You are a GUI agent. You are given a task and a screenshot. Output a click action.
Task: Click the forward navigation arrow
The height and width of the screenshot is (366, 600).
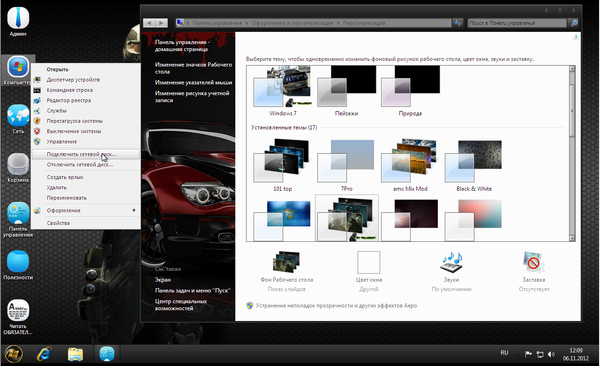coord(161,23)
